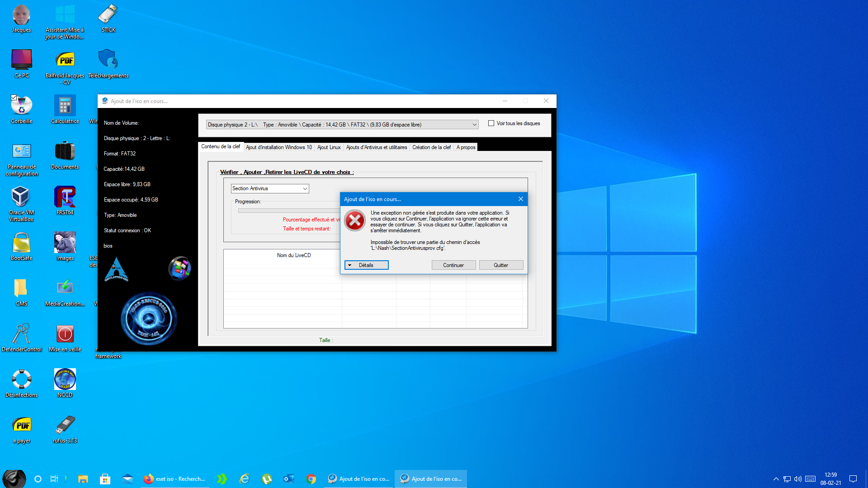Expand the Détails section of the error

point(366,265)
